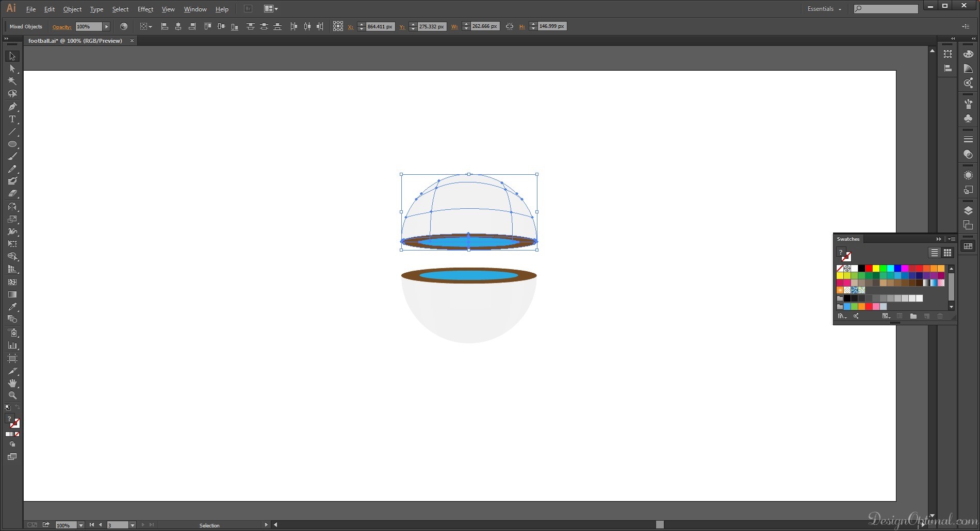Image resolution: width=980 pixels, height=531 pixels.
Task: Open the Show Swatch Kinds menu
Action: coord(886,316)
